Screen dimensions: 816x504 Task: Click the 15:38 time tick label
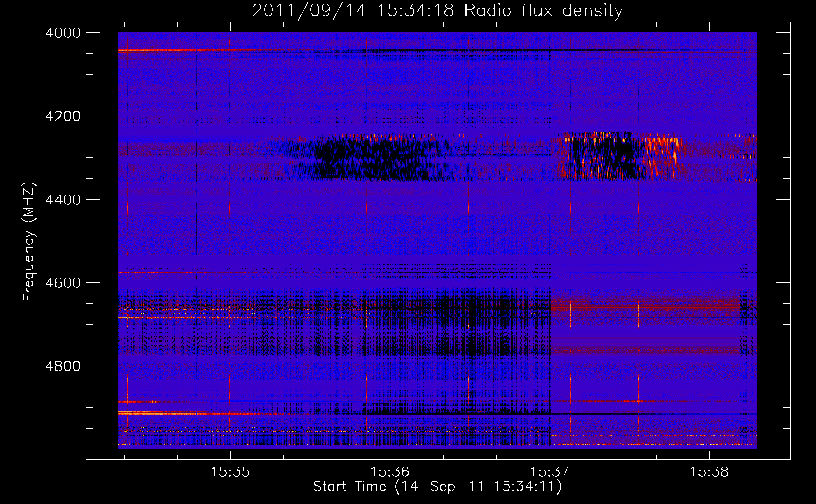(x=709, y=472)
